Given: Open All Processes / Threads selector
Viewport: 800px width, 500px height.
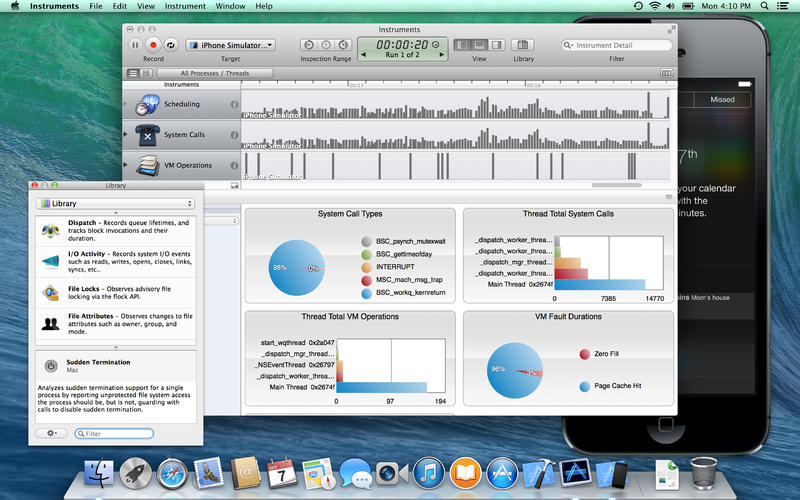Looking at the screenshot, I should click(215, 73).
